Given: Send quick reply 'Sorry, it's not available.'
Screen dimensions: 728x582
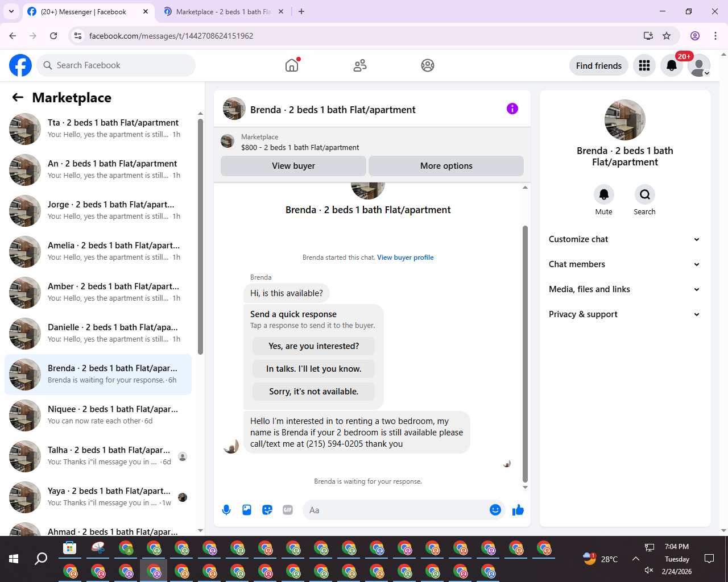Looking at the screenshot, I should 314,392.
